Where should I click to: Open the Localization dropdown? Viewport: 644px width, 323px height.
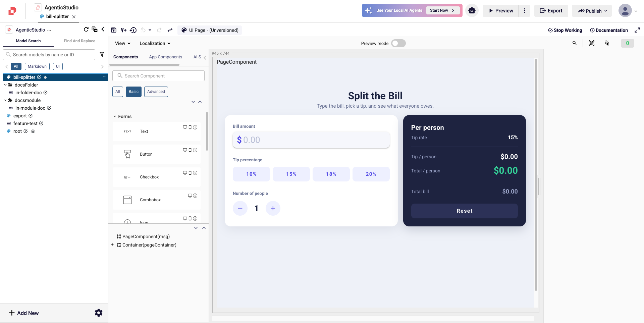click(x=155, y=43)
